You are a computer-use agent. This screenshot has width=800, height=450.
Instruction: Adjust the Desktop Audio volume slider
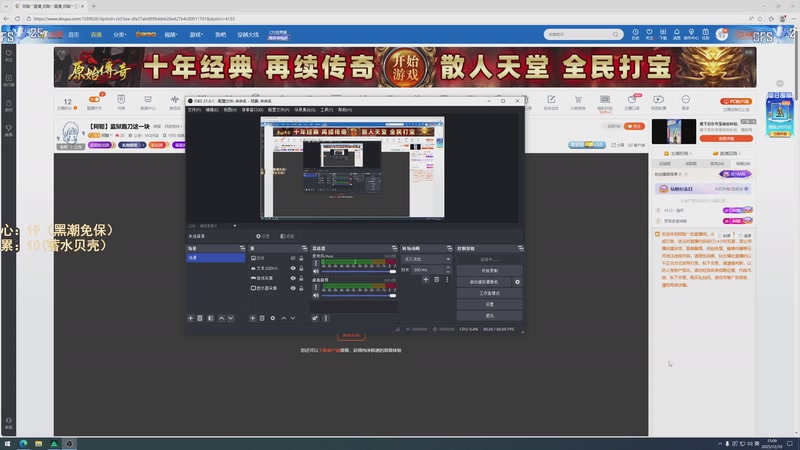(x=359, y=295)
